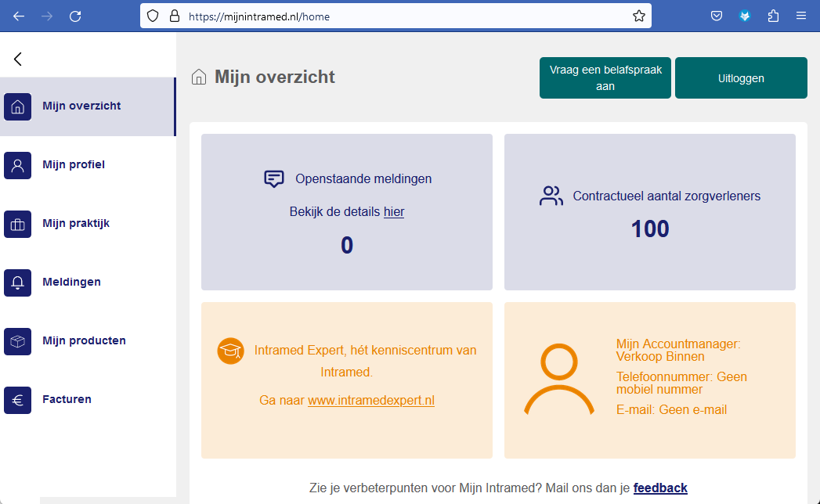Screen dimensions: 820x504
Task: Reload the page with the refresh icon
Action: click(x=75, y=16)
